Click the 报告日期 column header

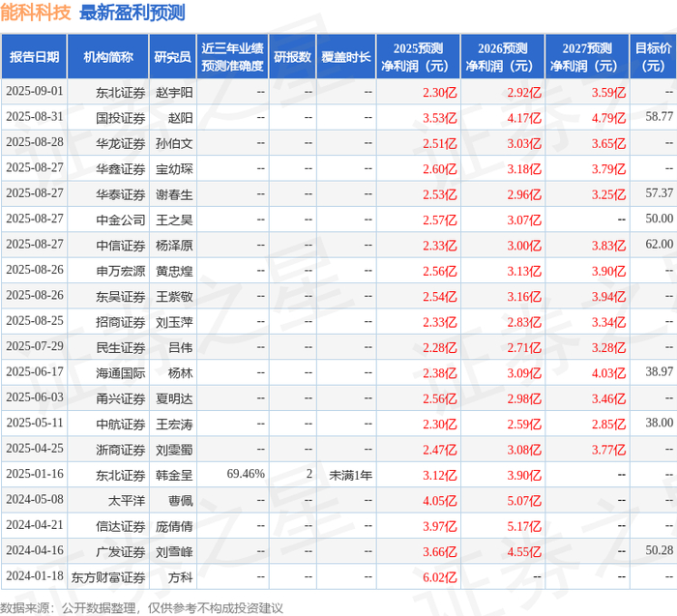coord(34,56)
